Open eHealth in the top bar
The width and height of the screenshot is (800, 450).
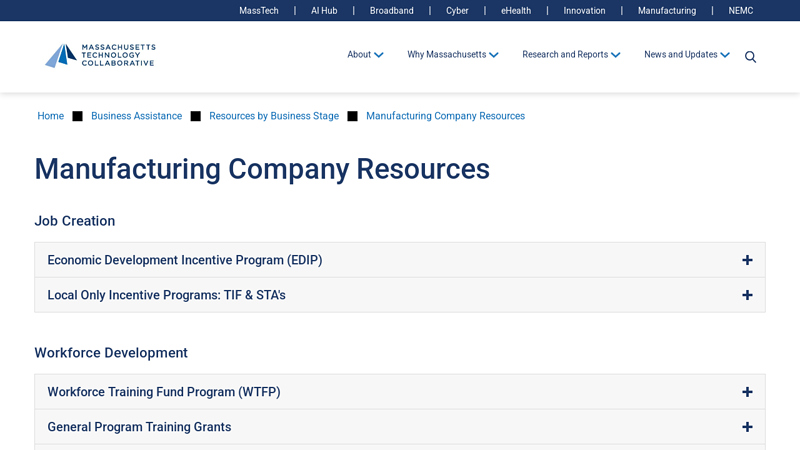click(516, 11)
